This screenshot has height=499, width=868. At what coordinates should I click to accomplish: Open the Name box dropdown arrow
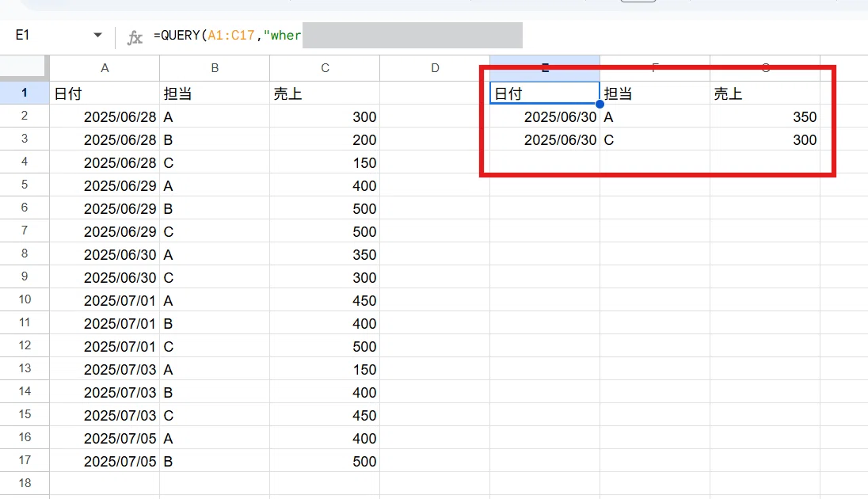point(97,35)
